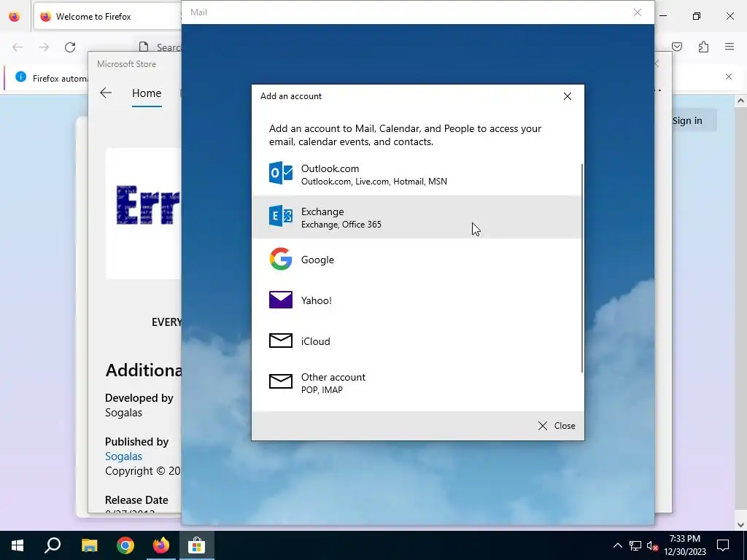Screen dimensions: 747x560
Task: Click the Firefox forward arrow
Action: [x=44, y=47]
